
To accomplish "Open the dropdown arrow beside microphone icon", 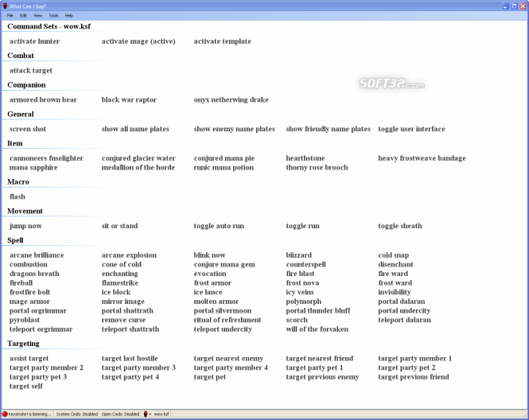I will [x=150, y=414].
